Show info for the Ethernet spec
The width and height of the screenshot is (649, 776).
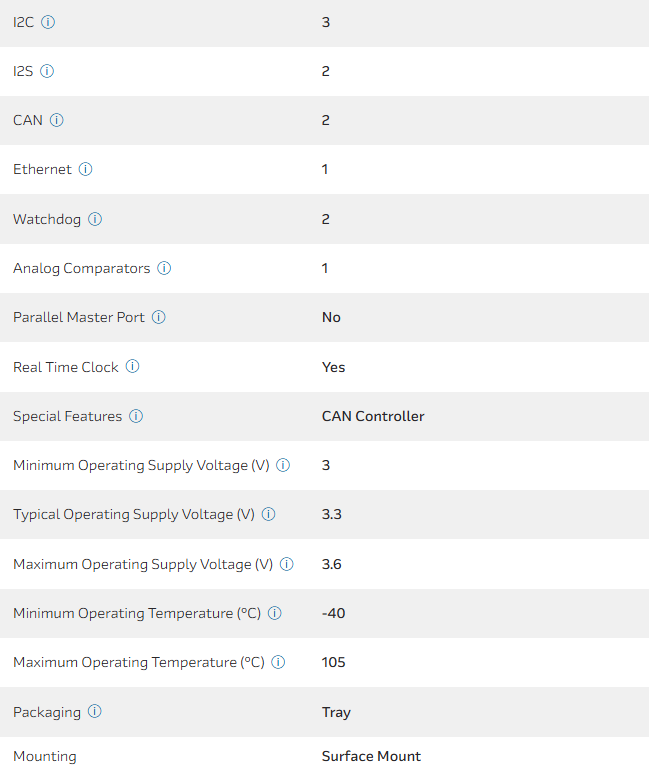86,169
